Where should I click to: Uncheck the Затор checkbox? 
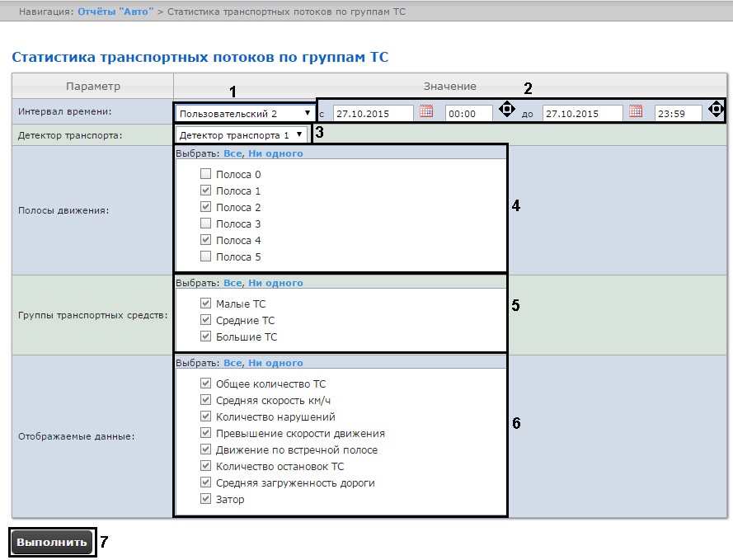pyautogui.click(x=206, y=500)
